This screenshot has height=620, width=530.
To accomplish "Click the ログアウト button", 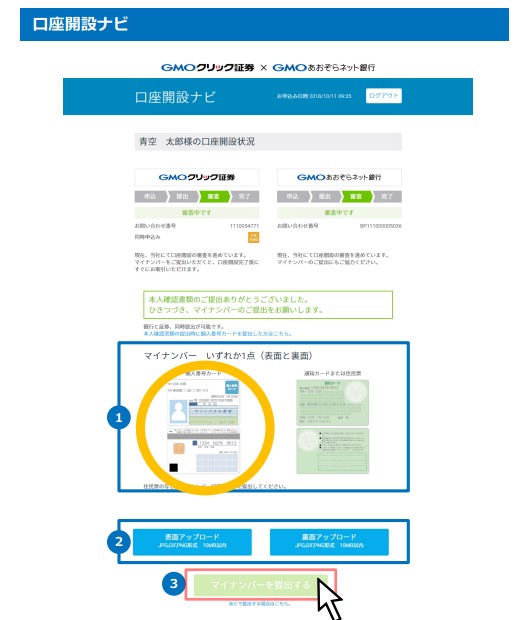I will (x=383, y=96).
